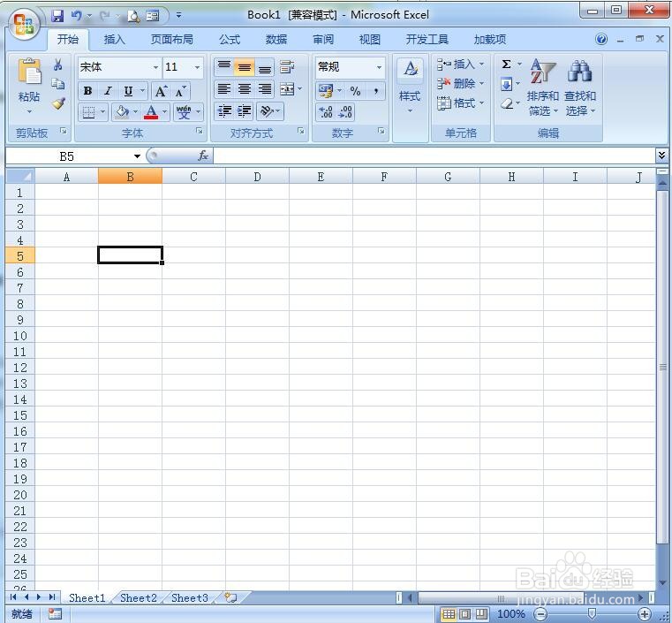Decrease font size with small A icon

coord(180,91)
